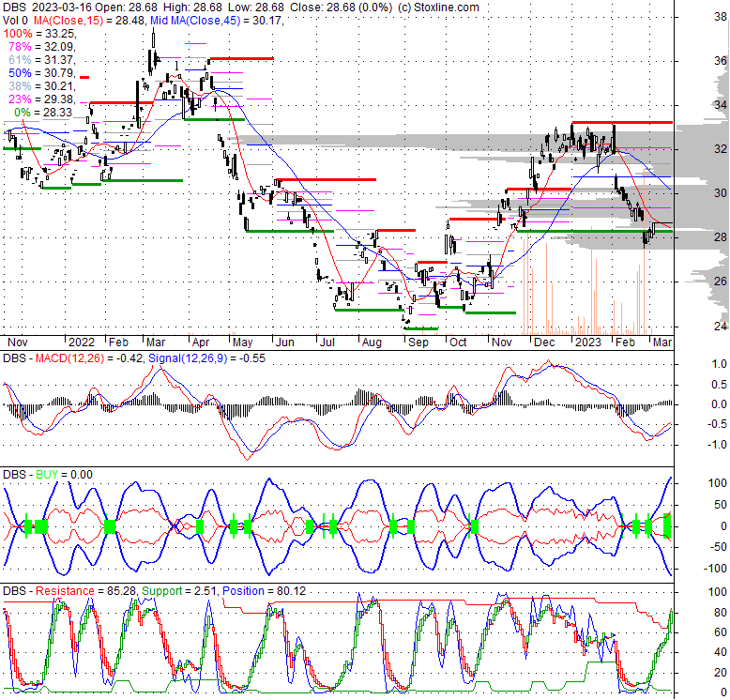Click the -1.0 tick on the MACD axis

click(x=717, y=445)
